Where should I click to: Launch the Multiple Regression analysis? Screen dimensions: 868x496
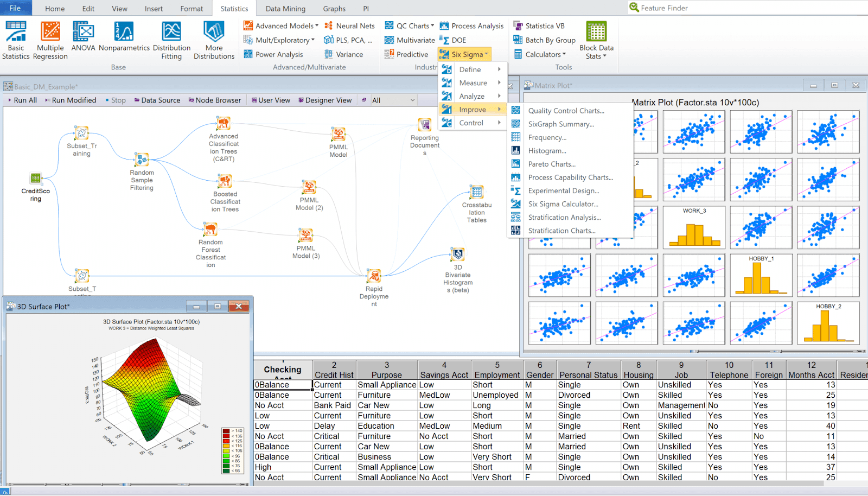click(x=50, y=40)
